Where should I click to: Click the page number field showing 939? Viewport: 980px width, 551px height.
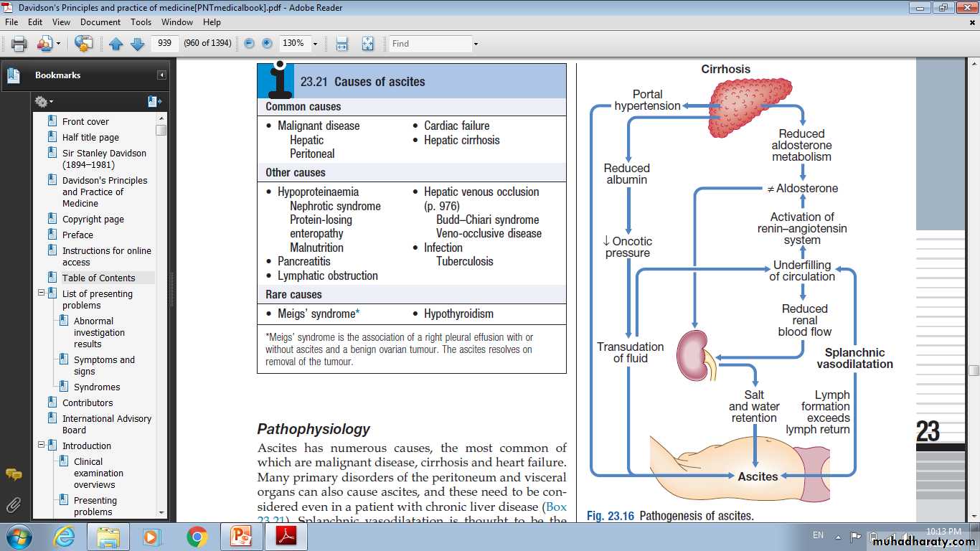pyautogui.click(x=164, y=43)
